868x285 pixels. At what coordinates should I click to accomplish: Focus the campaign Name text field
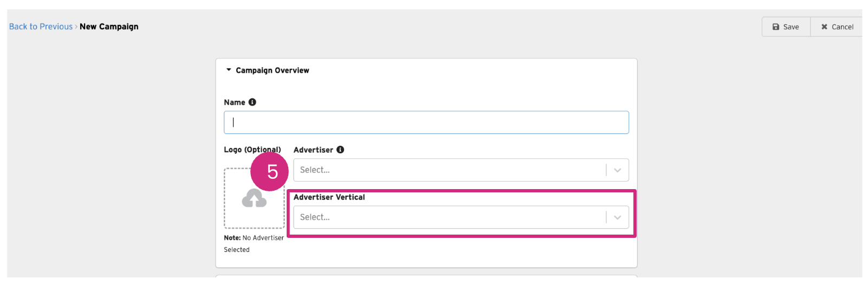(x=426, y=122)
